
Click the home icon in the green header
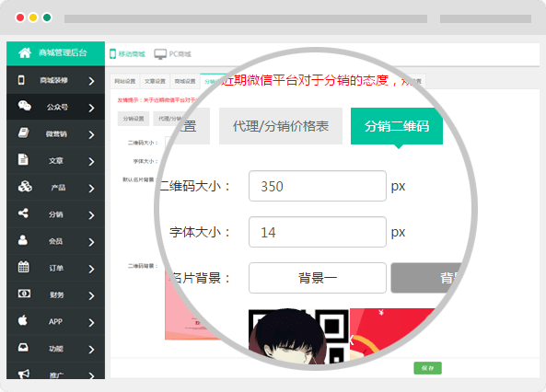pyautogui.click(x=25, y=53)
